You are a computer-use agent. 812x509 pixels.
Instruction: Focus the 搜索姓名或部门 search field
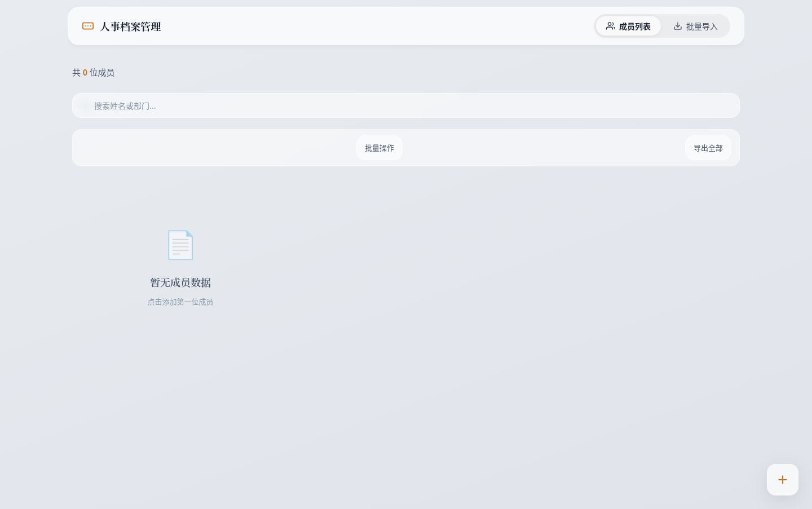tap(406, 105)
